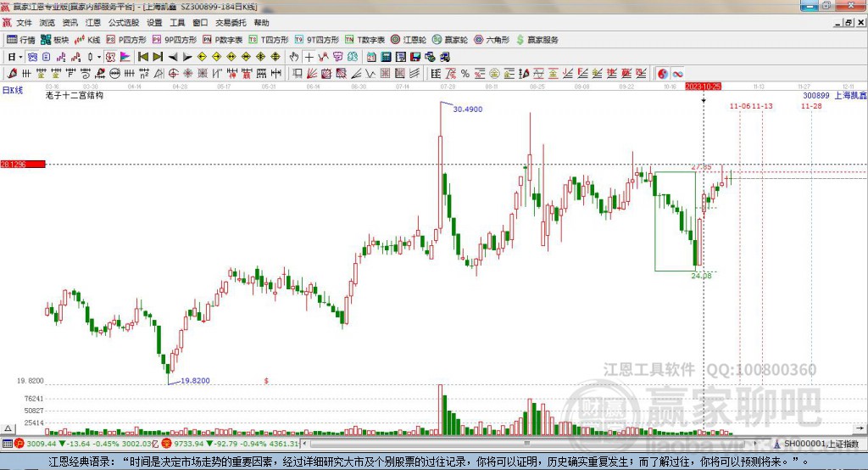Jump to first bar icon
Image resolution: width=868 pixels, height=470 pixels.
coord(142,57)
